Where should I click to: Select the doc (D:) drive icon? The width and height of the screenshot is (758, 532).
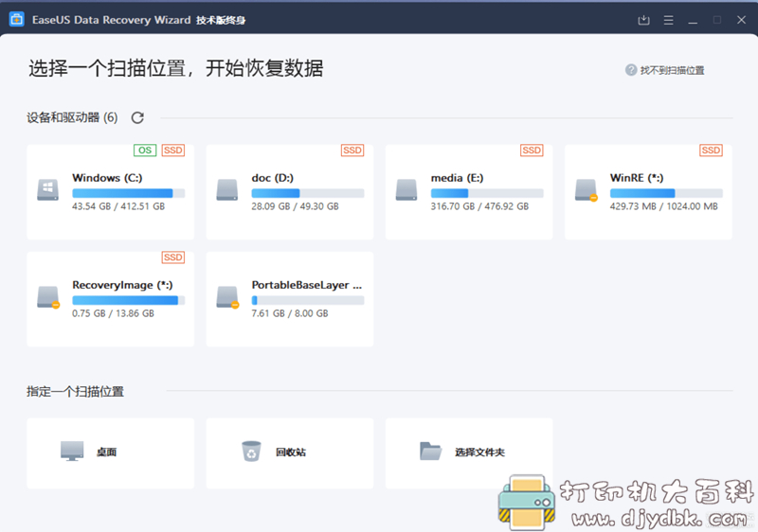(x=227, y=189)
